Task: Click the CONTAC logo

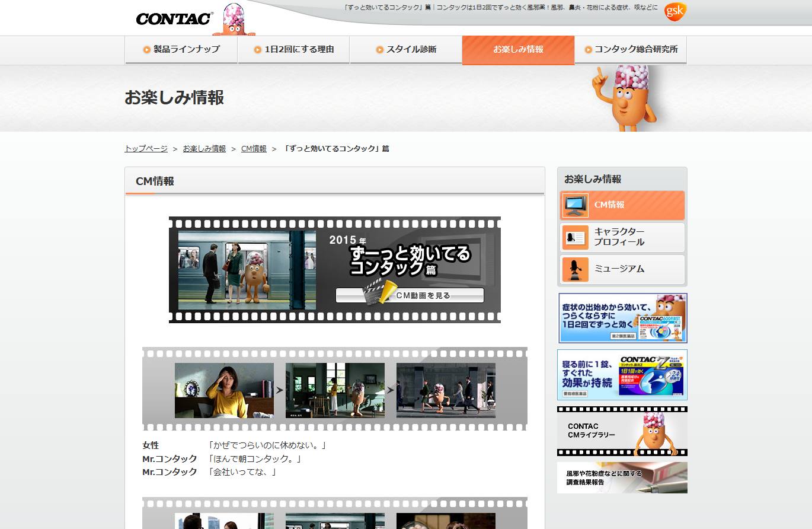Action: pyautogui.click(x=174, y=18)
